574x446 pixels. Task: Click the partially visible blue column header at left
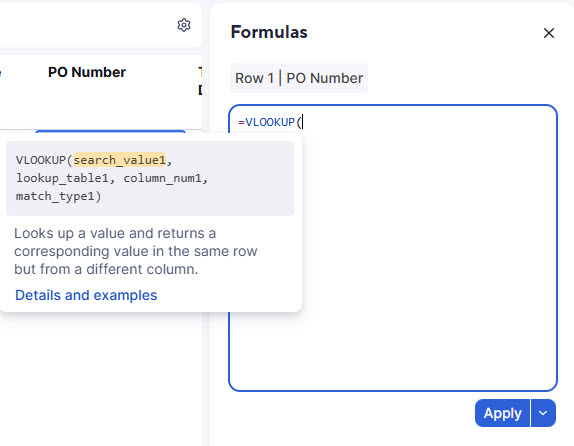[1, 72]
